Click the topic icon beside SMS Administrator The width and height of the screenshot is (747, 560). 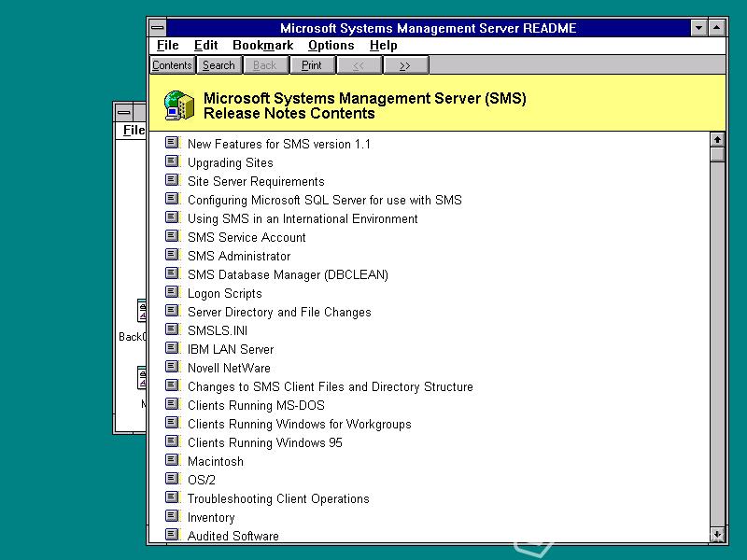[x=173, y=254]
